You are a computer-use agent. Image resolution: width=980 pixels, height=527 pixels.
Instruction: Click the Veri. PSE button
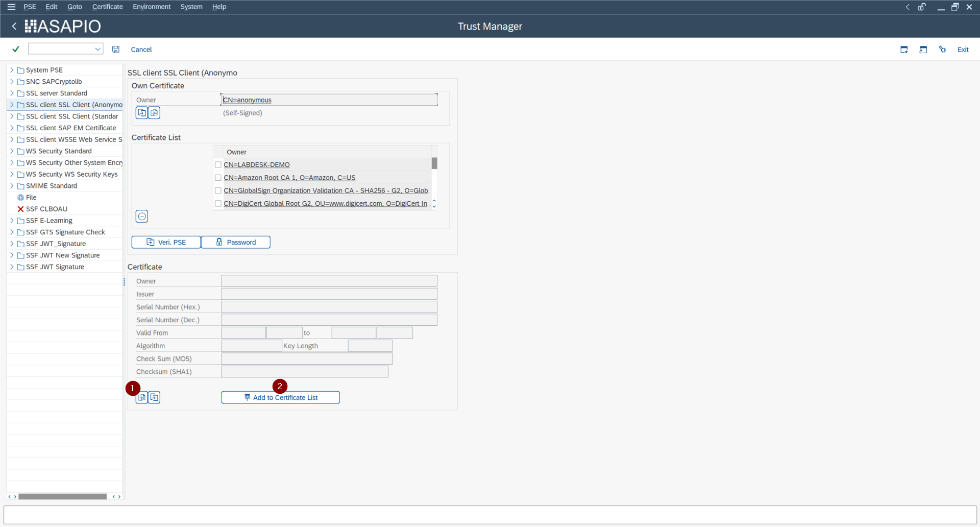pyautogui.click(x=166, y=242)
